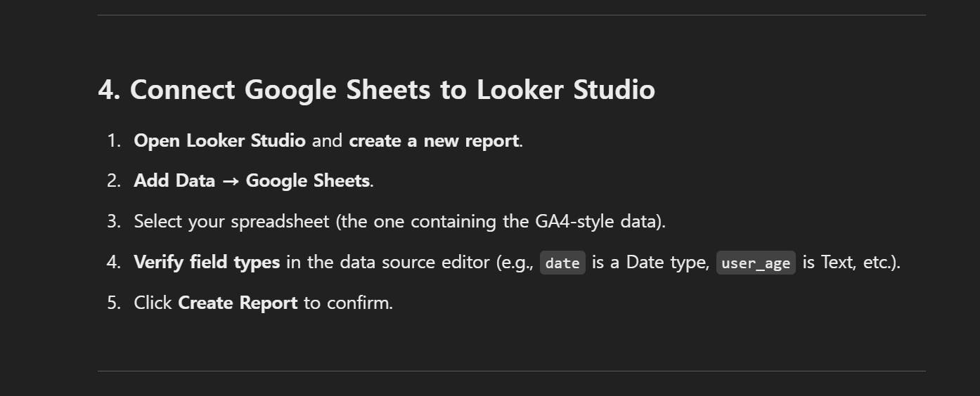Click the list number "5." marker
This screenshot has width=980, height=396.
[114, 303]
